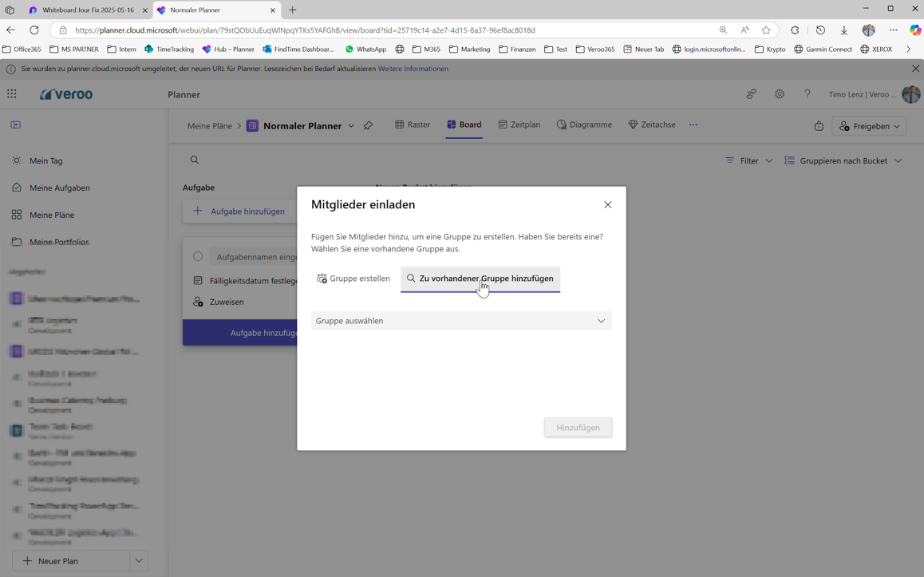
Task: Select the Gruppe erstellen tab
Action: tap(353, 279)
